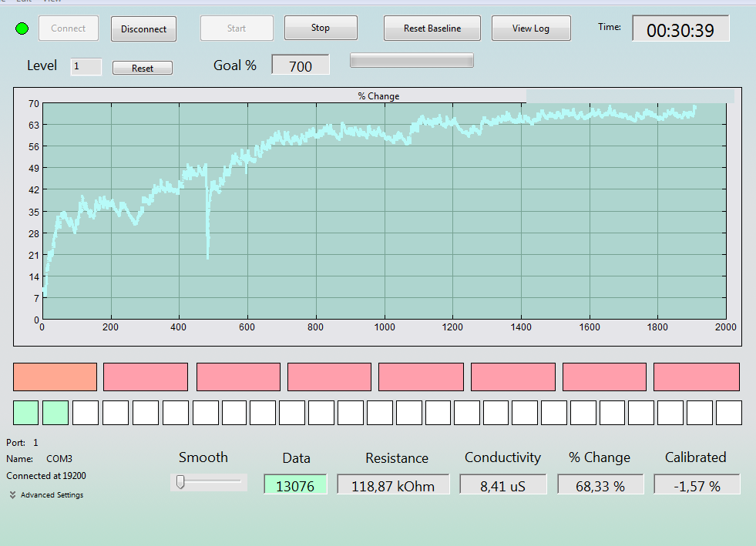Click the Resistance readout 118,87 kOhm
The width and height of the screenshot is (756, 546).
click(393, 484)
